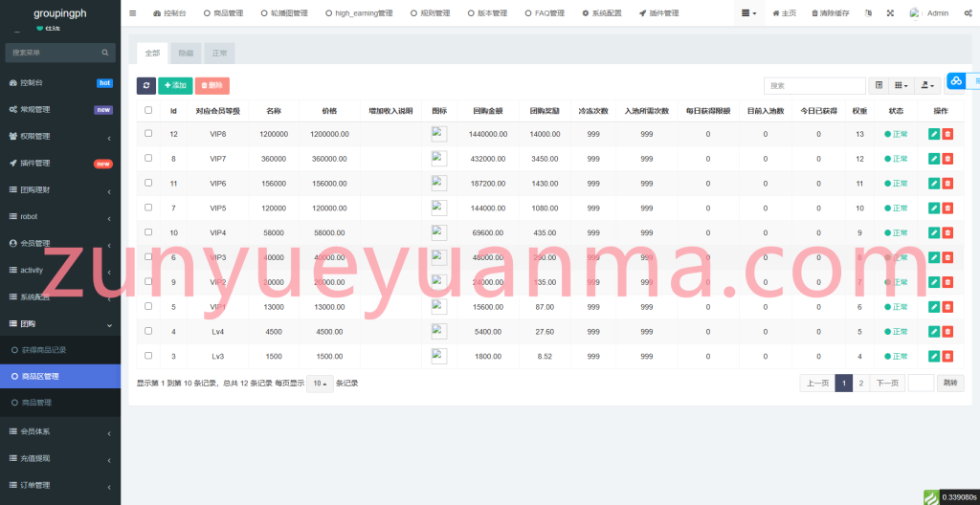980x505 pixels.
Task: Open the page size 10 dropdown
Action: 320,384
